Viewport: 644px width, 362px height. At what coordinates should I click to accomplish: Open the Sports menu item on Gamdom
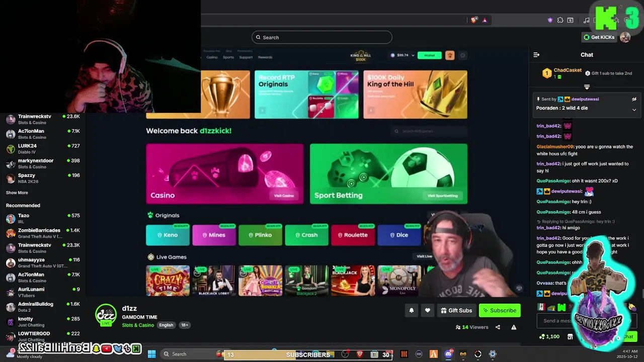click(x=228, y=57)
